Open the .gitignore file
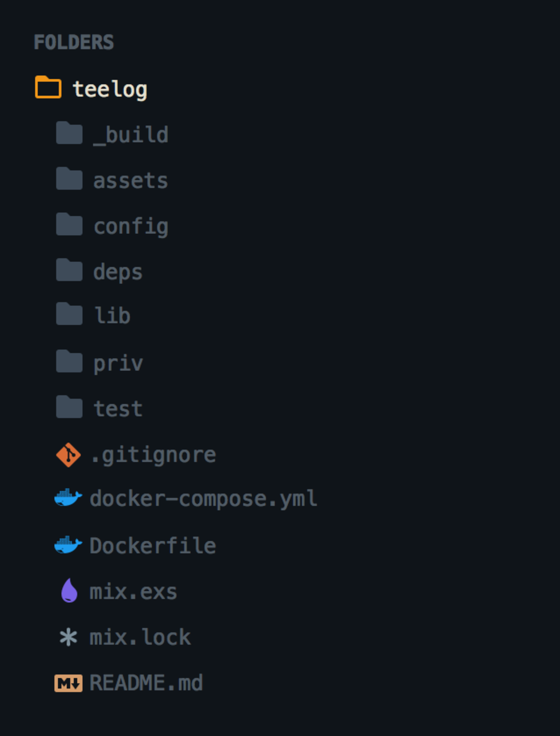Screen dimensions: 560x736 coord(153,454)
